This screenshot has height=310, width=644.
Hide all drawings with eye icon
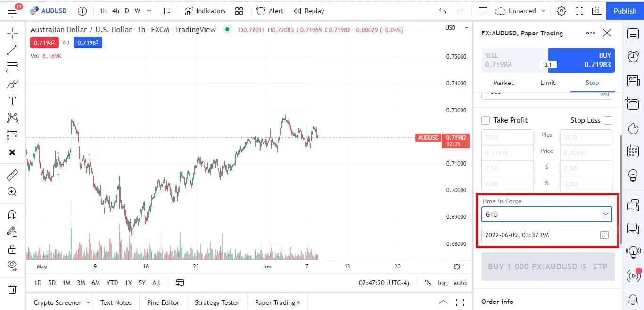click(x=12, y=265)
